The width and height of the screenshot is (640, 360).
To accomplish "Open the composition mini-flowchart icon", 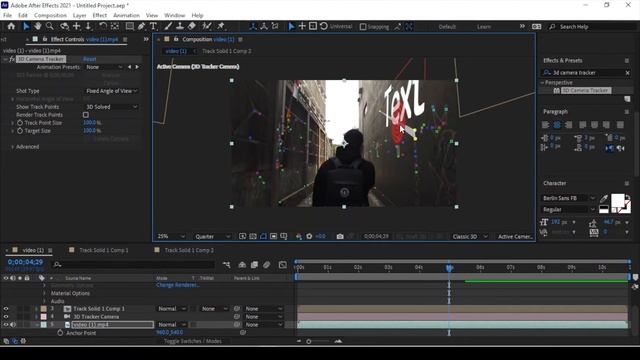I will click(227, 265).
